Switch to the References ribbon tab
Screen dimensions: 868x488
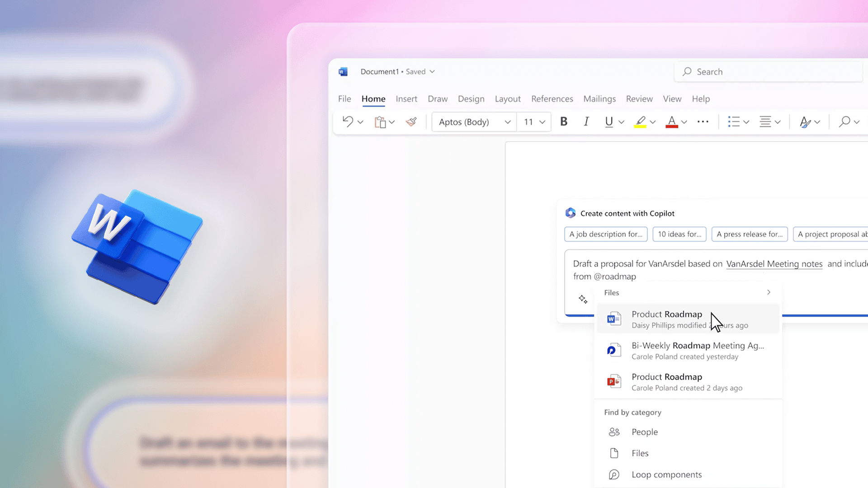point(552,99)
